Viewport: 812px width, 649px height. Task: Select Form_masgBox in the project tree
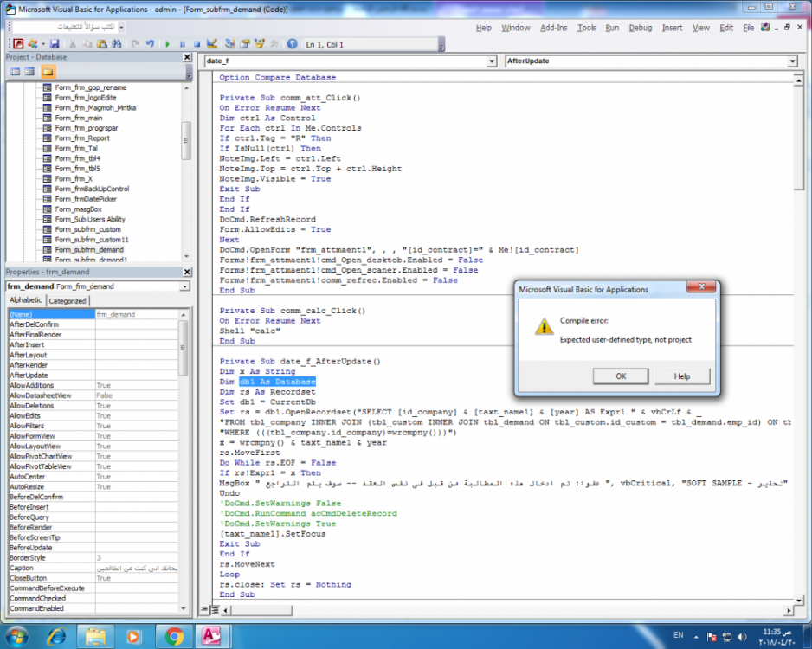point(78,209)
